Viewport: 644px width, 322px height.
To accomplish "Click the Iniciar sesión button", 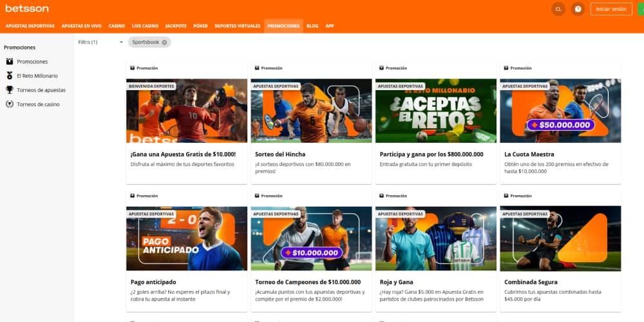I will tap(611, 9).
